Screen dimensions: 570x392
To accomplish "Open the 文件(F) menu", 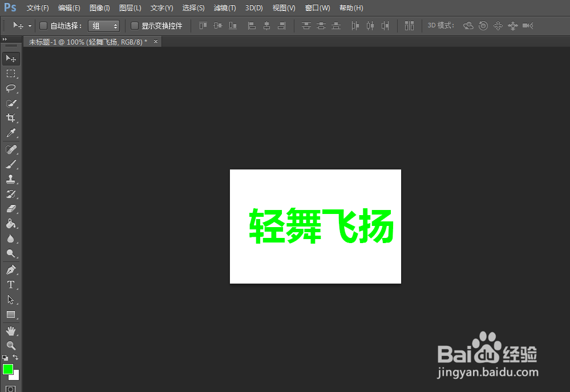I will click(x=38, y=7).
